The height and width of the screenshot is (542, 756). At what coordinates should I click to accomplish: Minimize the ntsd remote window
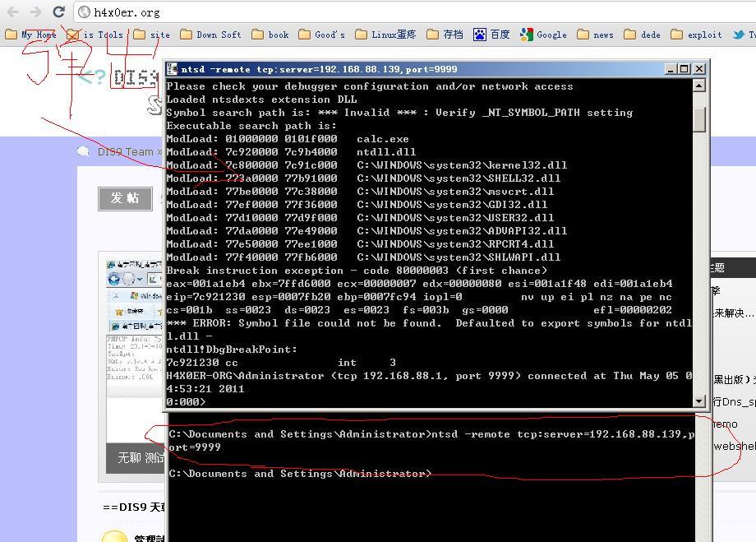tap(671, 69)
